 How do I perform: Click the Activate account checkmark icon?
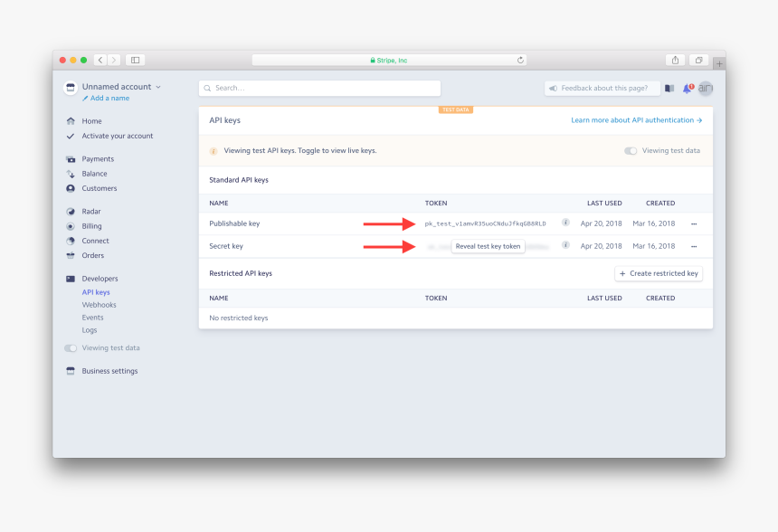click(x=71, y=136)
